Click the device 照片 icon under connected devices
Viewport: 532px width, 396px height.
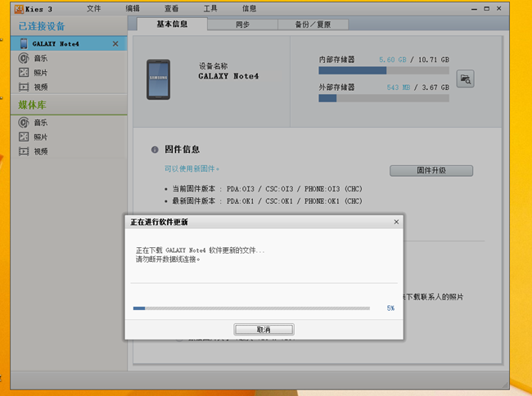tap(24, 72)
